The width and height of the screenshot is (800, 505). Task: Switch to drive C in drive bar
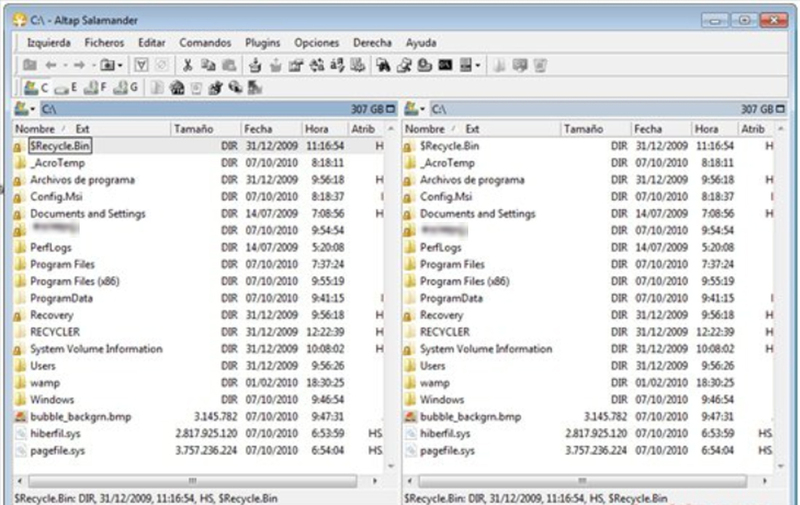pos(36,88)
